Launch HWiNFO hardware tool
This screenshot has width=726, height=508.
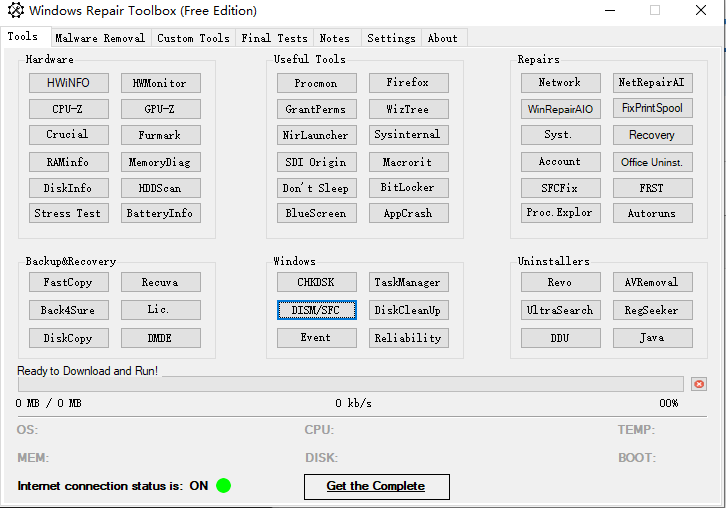pyautogui.click(x=69, y=83)
